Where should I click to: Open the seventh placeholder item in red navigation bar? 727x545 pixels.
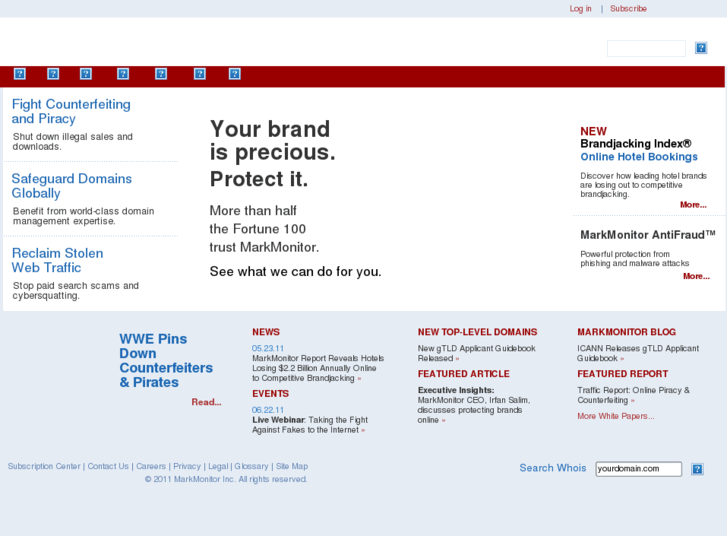(x=235, y=74)
